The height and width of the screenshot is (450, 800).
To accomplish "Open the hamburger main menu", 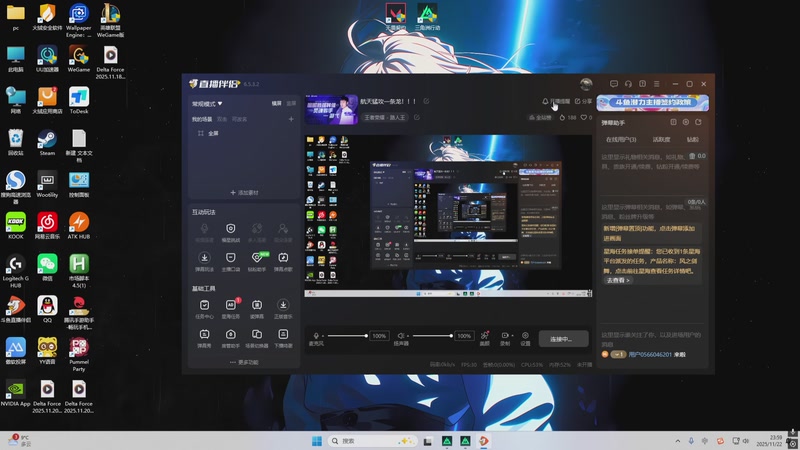I will [657, 84].
